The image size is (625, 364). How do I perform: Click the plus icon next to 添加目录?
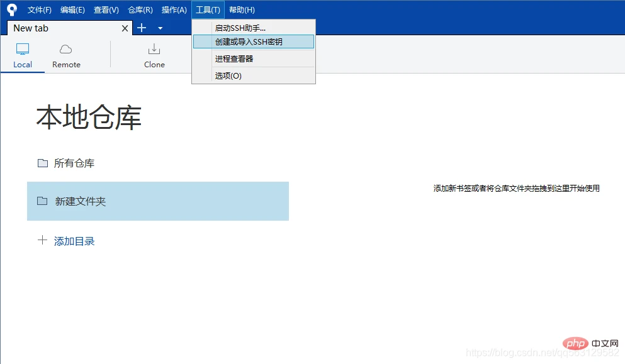tap(42, 240)
